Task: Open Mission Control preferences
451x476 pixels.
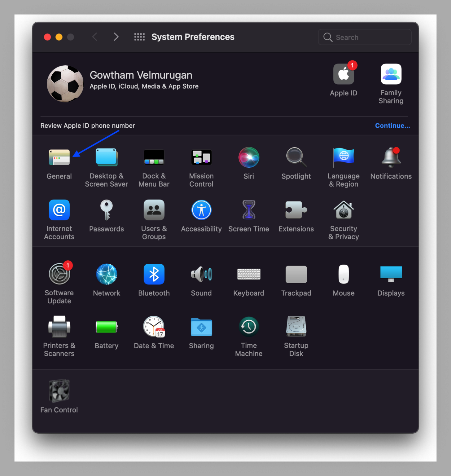Action: 201,157
